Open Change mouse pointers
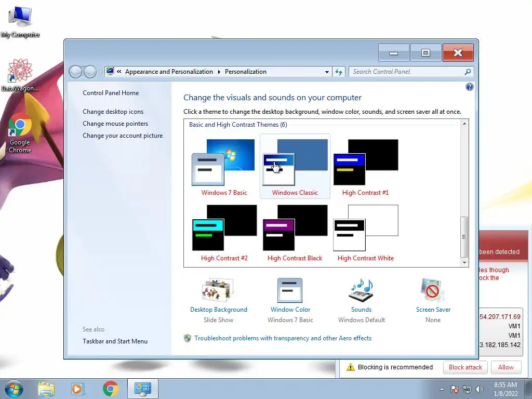 [x=115, y=124]
